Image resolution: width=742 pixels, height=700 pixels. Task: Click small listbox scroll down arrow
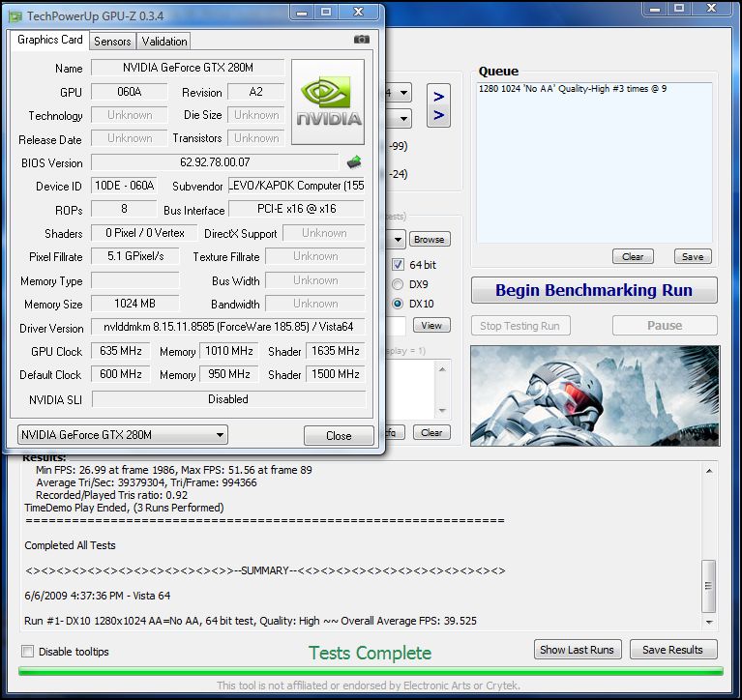click(442, 410)
